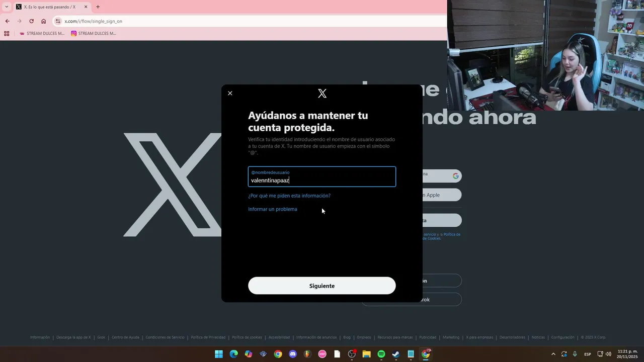Open Instagram 'STREAM DULCES M...' bookmark
Viewport: 644px width, 362px height.
click(x=94, y=34)
